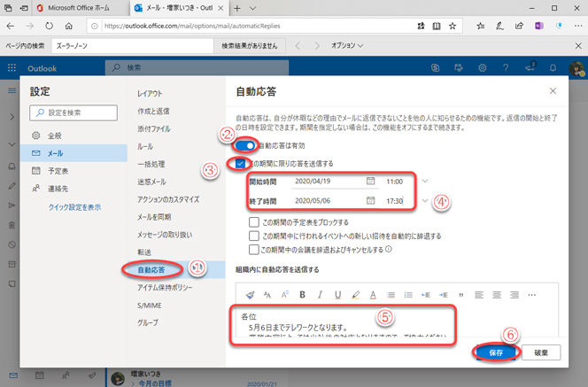Decrease indent in editor toolbar
The height and width of the screenshot is (387, 588).
point(426,295)
